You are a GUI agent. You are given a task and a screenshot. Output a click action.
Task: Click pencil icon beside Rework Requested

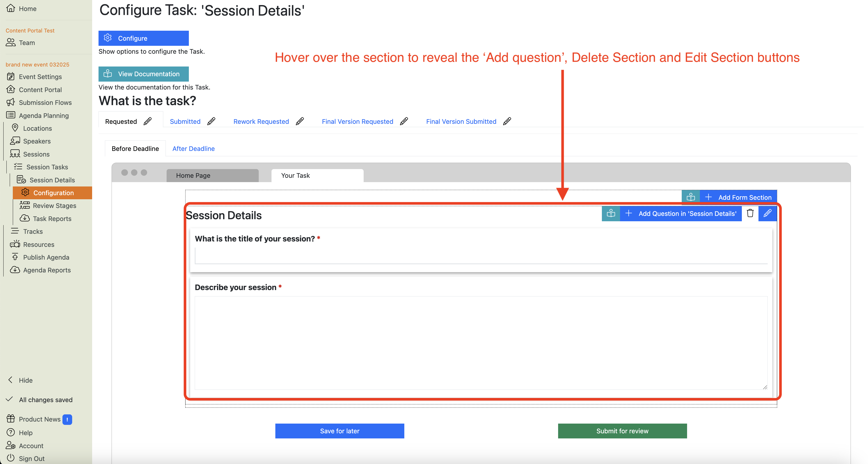[x=300, y=121]
